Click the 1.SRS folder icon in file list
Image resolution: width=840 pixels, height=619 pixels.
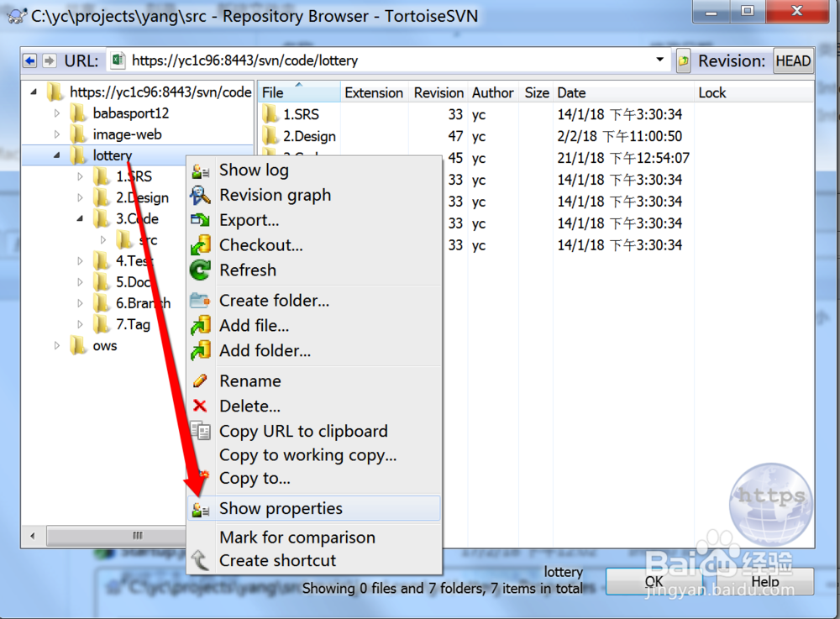pos(270,114)
